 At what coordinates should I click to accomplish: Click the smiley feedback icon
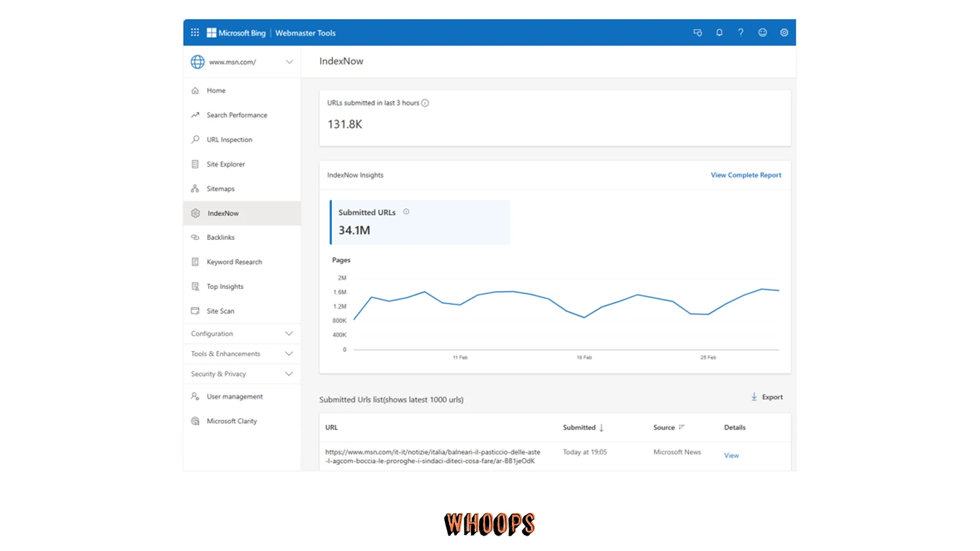click(763, 32)
